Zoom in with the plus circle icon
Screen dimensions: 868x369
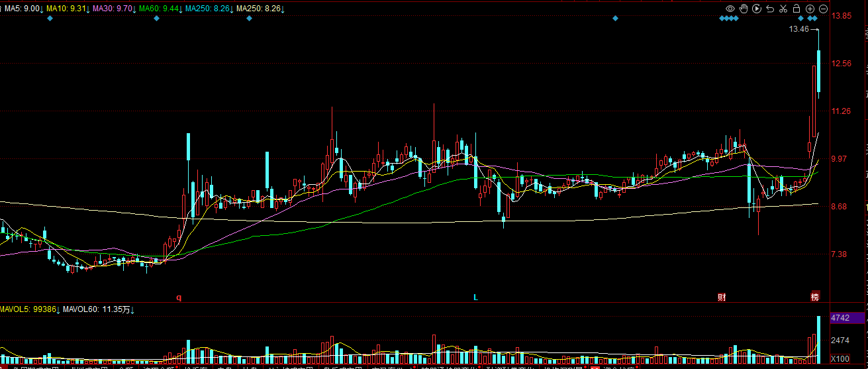810,9
